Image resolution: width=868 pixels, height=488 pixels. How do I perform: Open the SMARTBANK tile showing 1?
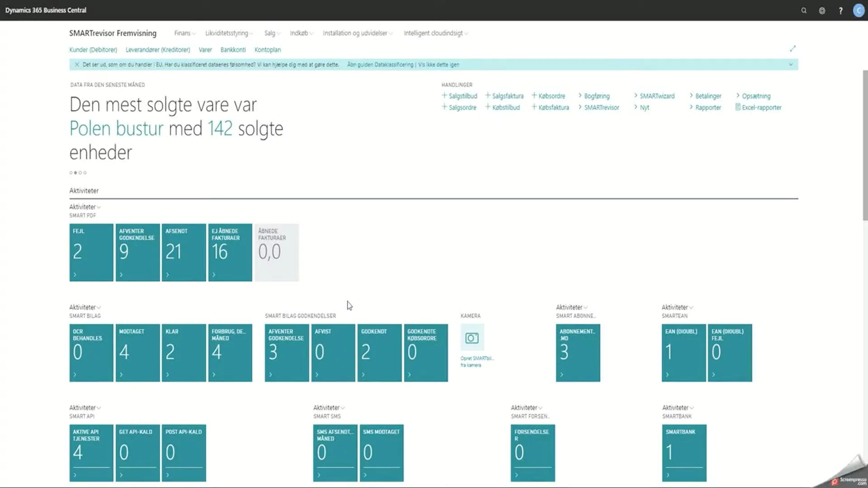tap(684, 453)
